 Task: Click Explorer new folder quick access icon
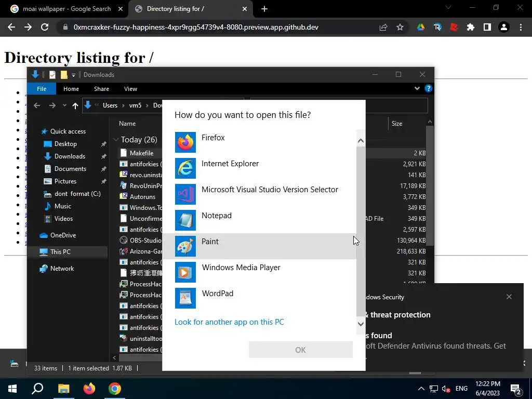(64, 75)
